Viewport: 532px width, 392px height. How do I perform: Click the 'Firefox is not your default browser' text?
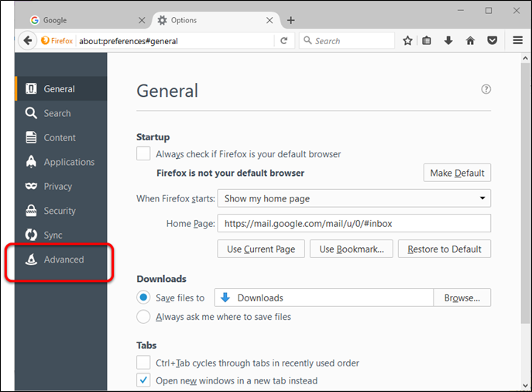(230, 173)
